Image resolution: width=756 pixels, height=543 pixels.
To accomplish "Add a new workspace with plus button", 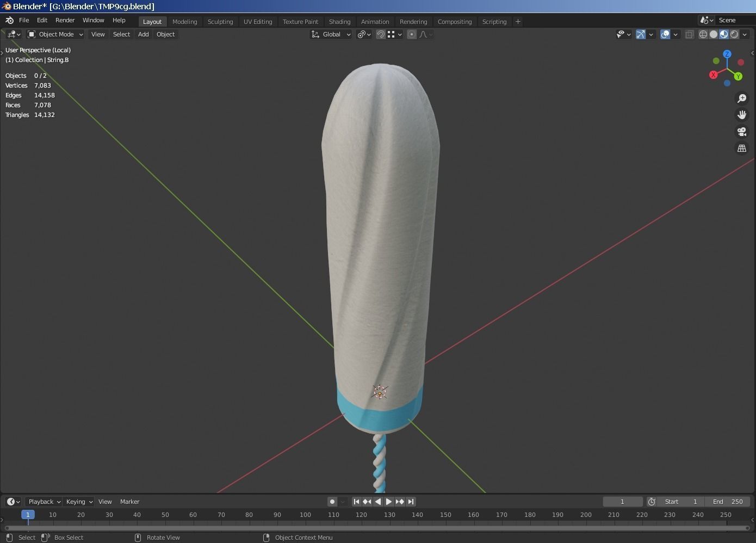I will pos(518,22).
